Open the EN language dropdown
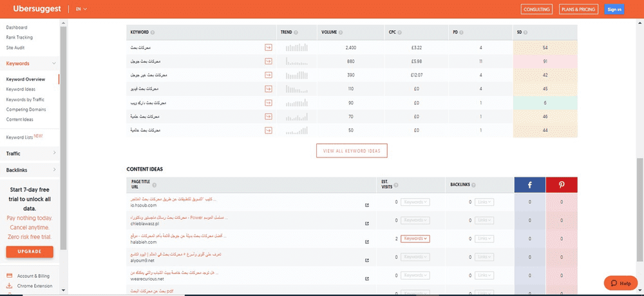Image resolution: width=644 pixels, height=296 pixels. (x=81, y=9)
